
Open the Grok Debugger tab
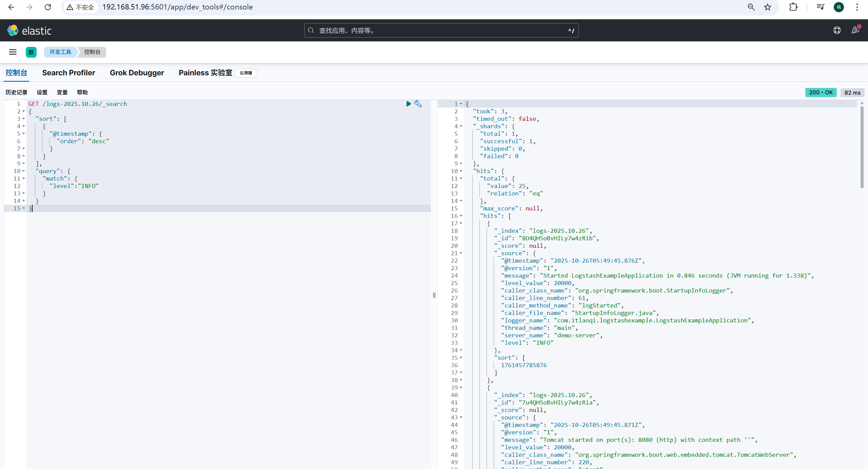point(137,73)
